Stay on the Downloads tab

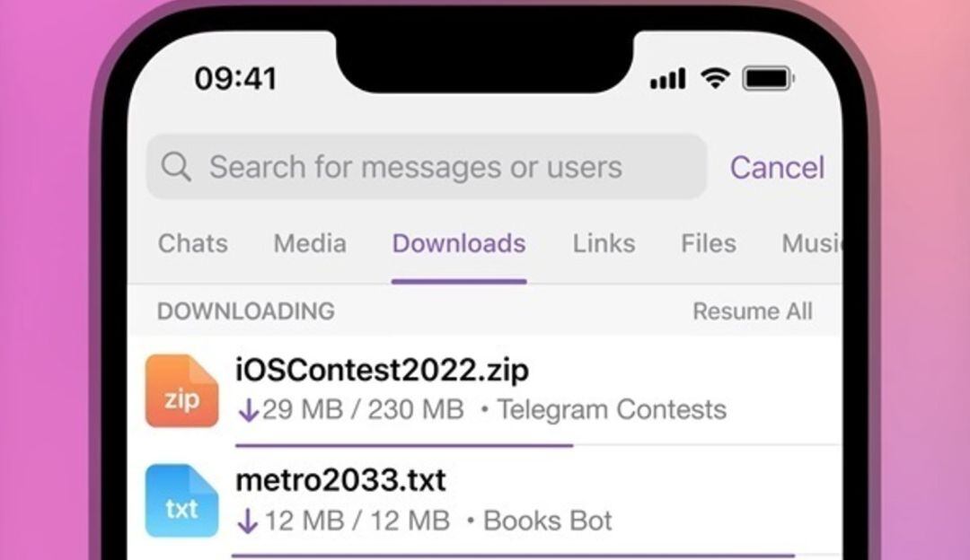click(458, 243)
